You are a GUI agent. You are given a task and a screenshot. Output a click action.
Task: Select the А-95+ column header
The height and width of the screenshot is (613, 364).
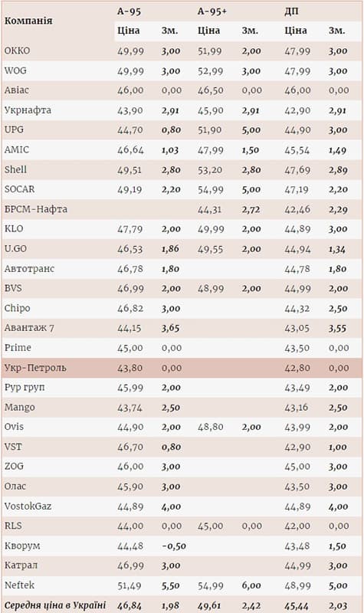click(212, 11)
